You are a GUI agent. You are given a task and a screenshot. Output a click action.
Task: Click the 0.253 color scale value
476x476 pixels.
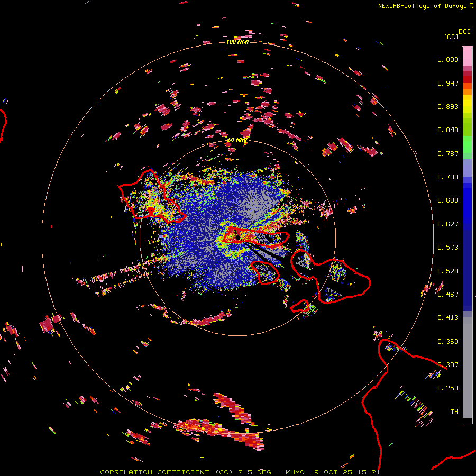[448, 388]
